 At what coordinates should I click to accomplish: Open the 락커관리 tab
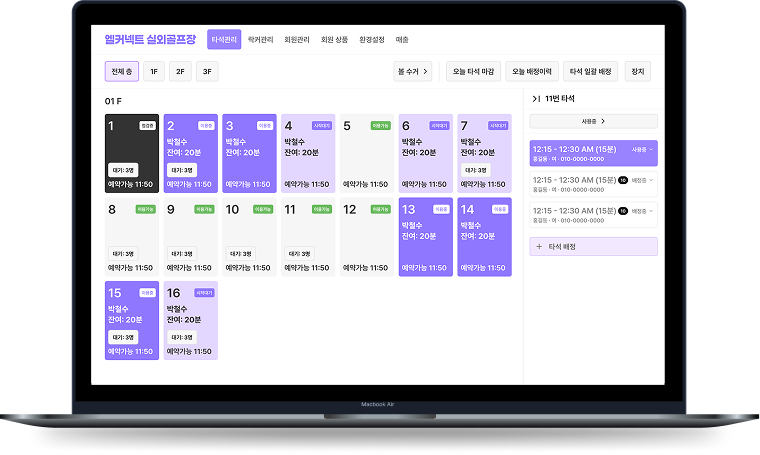262,40
